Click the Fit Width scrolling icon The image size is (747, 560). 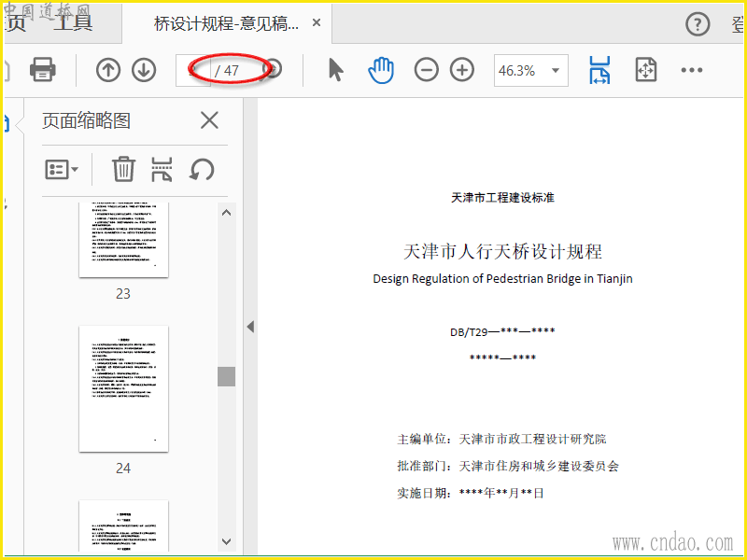coord(599,71)
